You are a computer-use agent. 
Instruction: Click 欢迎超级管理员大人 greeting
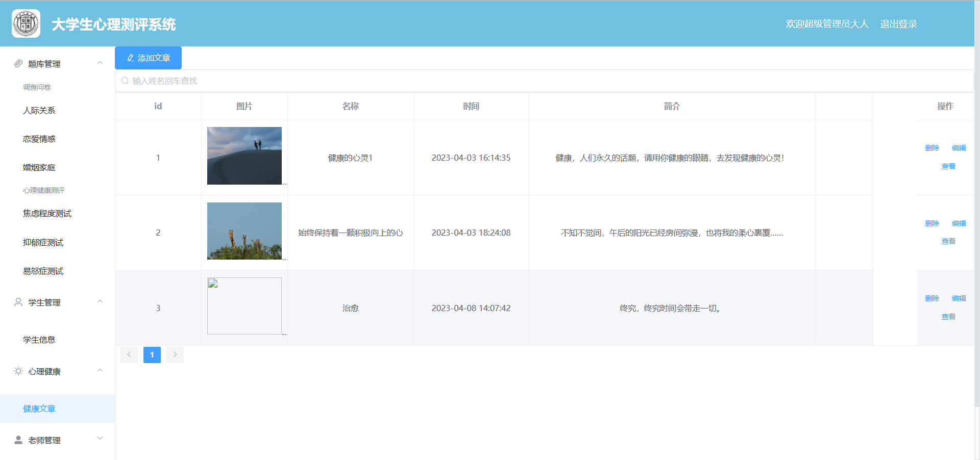pos(827,24)
